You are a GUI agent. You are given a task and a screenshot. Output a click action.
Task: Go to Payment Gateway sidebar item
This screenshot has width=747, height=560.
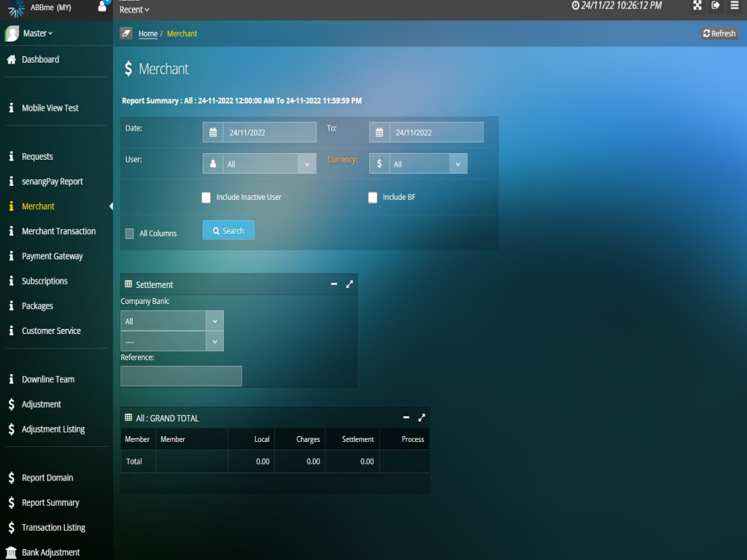[52, 256]
